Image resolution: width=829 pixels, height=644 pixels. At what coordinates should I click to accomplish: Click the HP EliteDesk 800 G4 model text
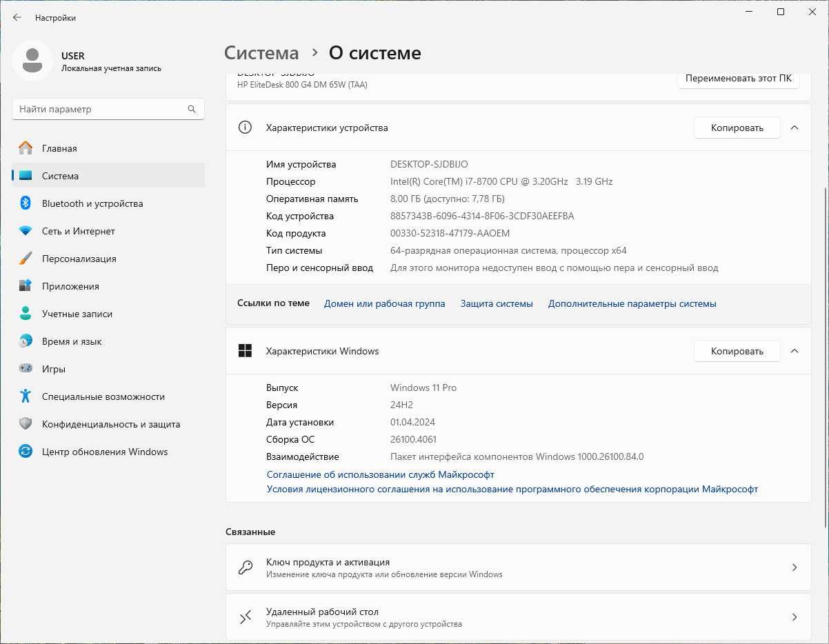(x=302, y=85)
